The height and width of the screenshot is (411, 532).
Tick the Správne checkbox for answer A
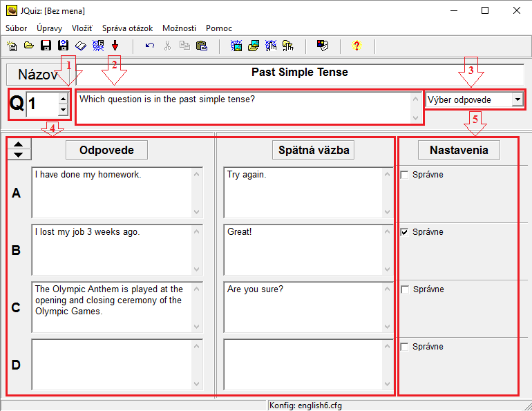point(404,175)
